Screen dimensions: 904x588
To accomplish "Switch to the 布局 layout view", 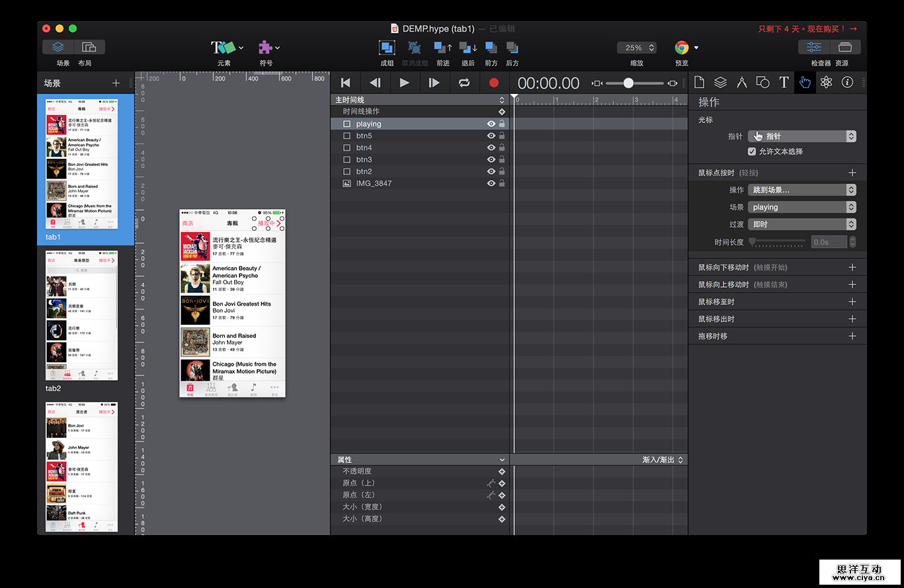I will 89,47.
